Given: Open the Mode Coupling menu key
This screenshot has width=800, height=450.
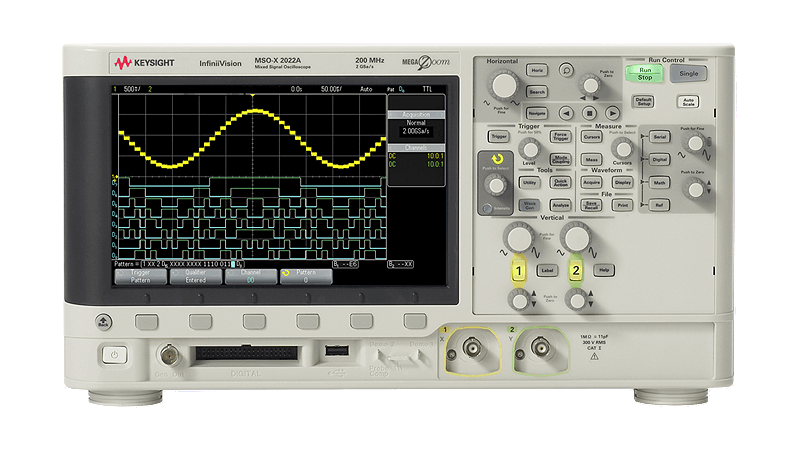Looking at the screenshot, I should tap(560, 159).
